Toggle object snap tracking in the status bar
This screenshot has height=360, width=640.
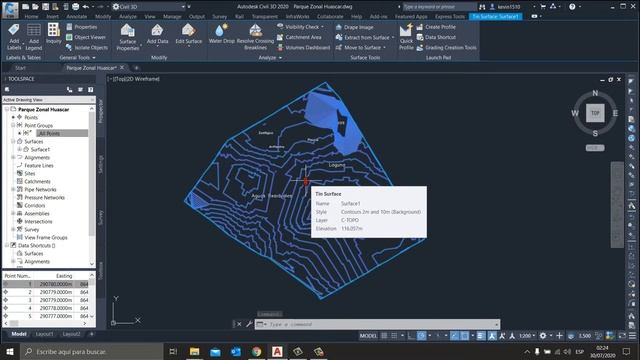click(454, 336)
